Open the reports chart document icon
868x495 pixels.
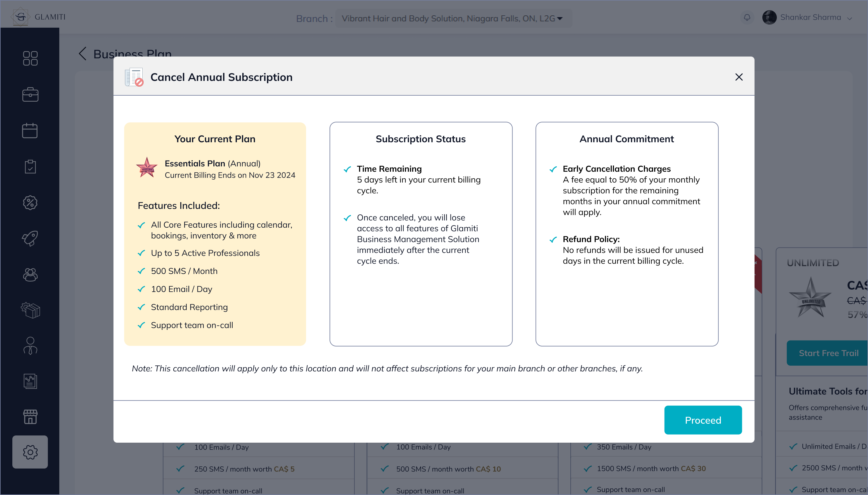click(x=30, y=381)
